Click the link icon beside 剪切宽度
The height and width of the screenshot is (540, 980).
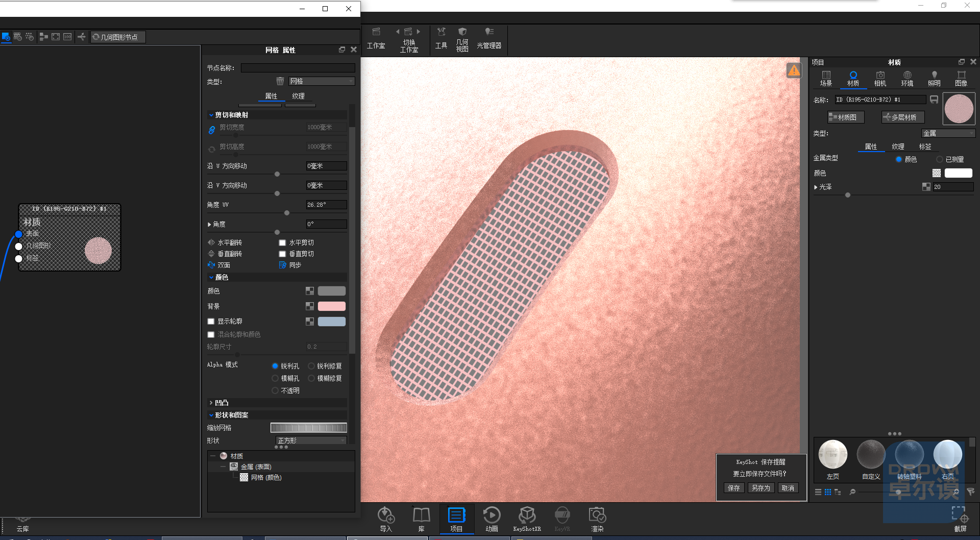[x=211, y=130]
